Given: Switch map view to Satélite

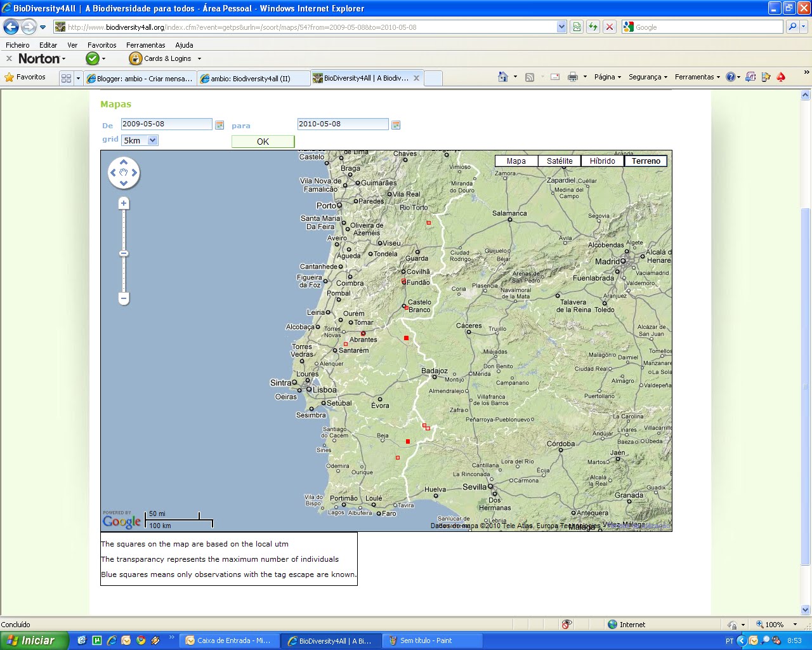Looking at the screenshot, I should 560,161.
